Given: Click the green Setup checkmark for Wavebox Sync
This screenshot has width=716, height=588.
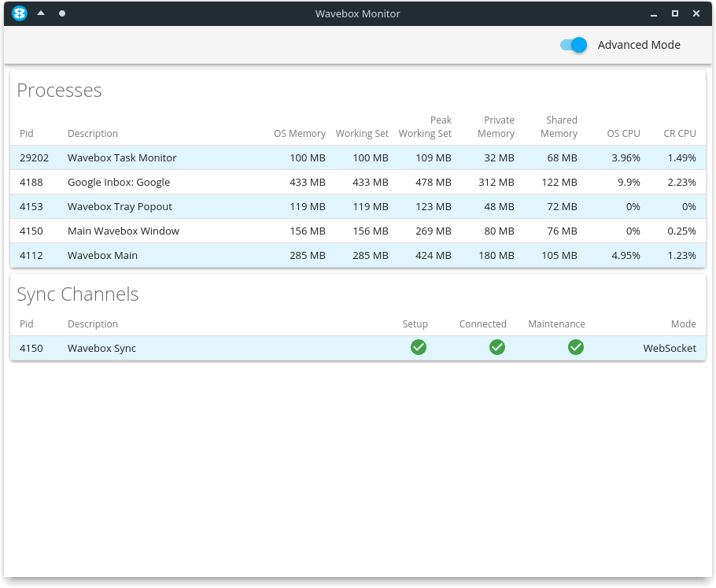Looking at the screenshot, I should click(419, 347).
